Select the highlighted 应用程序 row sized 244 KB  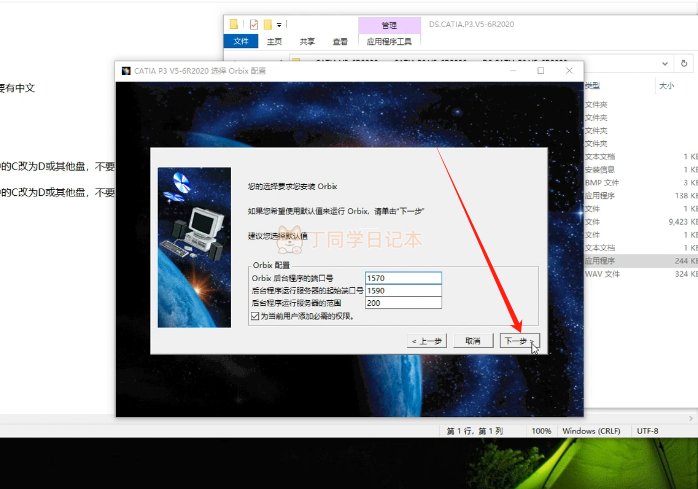point(641,261)
